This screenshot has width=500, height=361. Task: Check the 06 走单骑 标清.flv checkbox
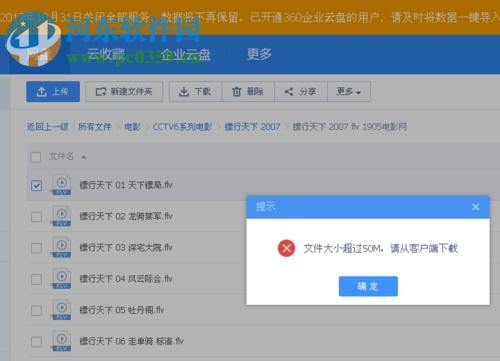pos(36,342)
